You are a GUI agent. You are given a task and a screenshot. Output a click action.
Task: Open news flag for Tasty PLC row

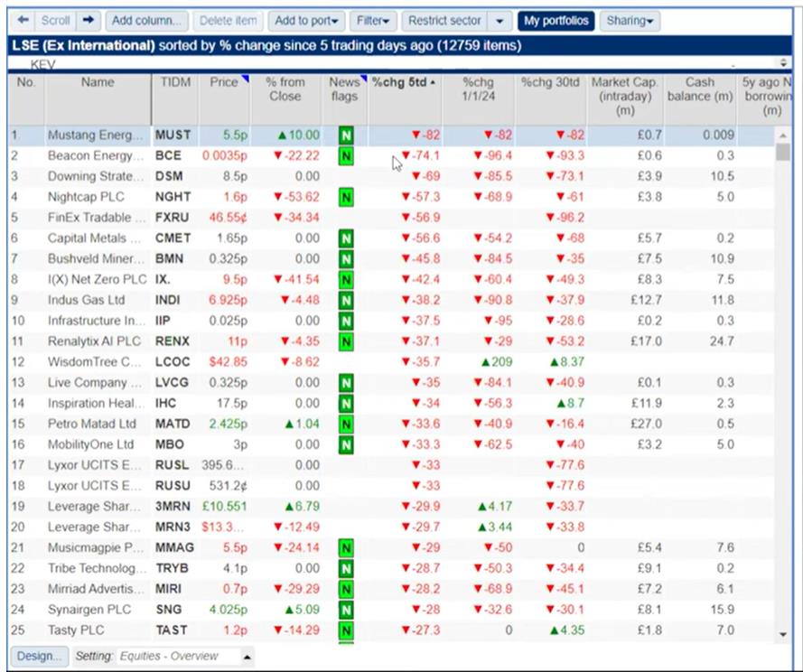click(346, 630)
